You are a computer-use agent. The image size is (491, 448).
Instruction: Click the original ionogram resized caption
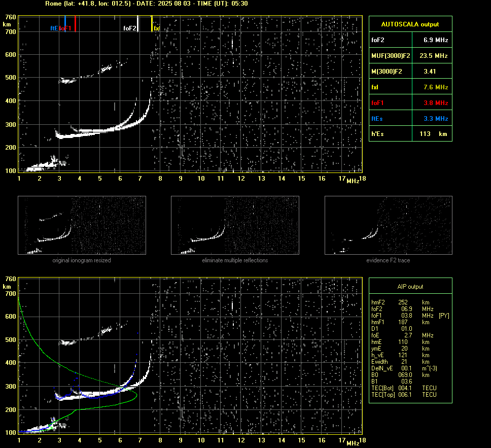point(82,260)
